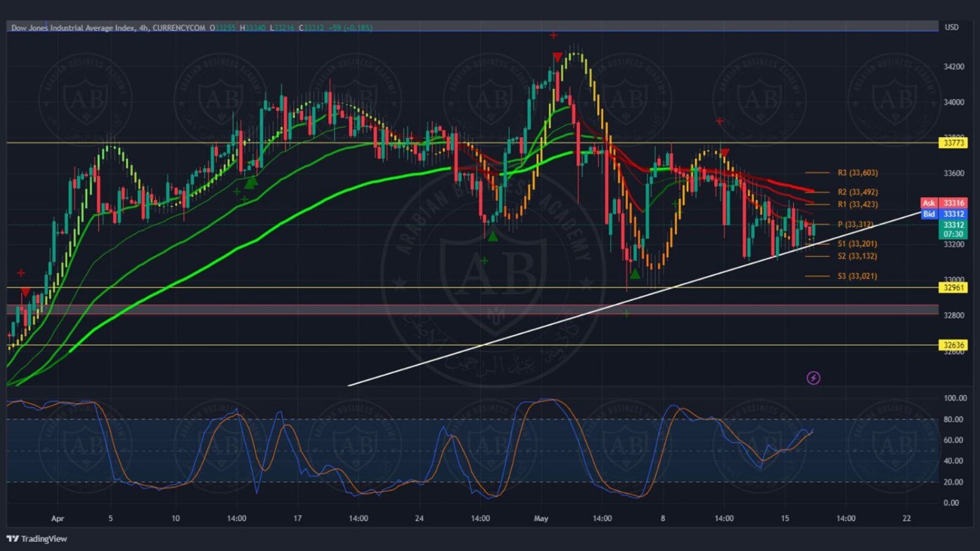Click the TradingView logo
The height and width of the screenshot is (551, 980).
click(x=37, y=539)
